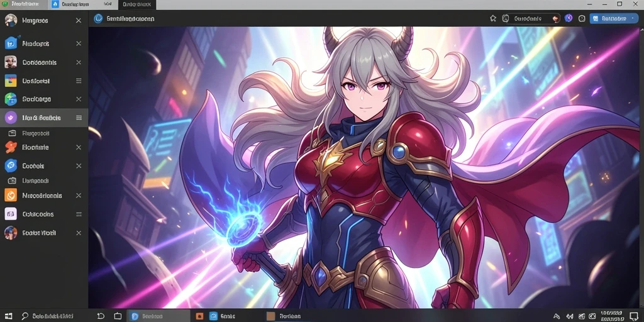
Task: Click the purple round extension icon in the toolbar
Action: [x=569, y=18]
